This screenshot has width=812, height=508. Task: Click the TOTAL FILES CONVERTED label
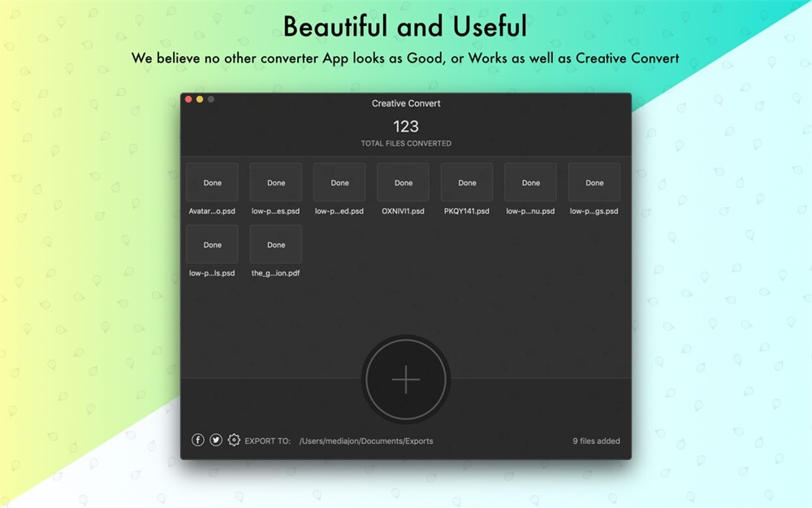[406, 144]
